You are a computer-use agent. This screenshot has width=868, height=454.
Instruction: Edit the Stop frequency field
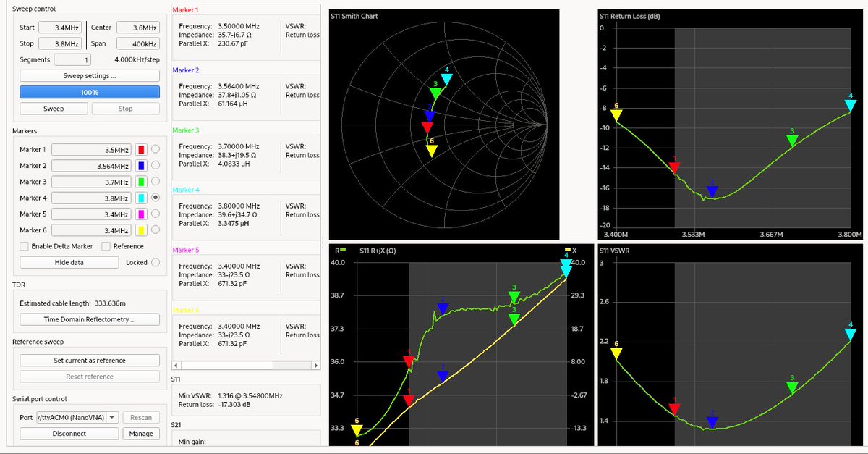(61, 43)
